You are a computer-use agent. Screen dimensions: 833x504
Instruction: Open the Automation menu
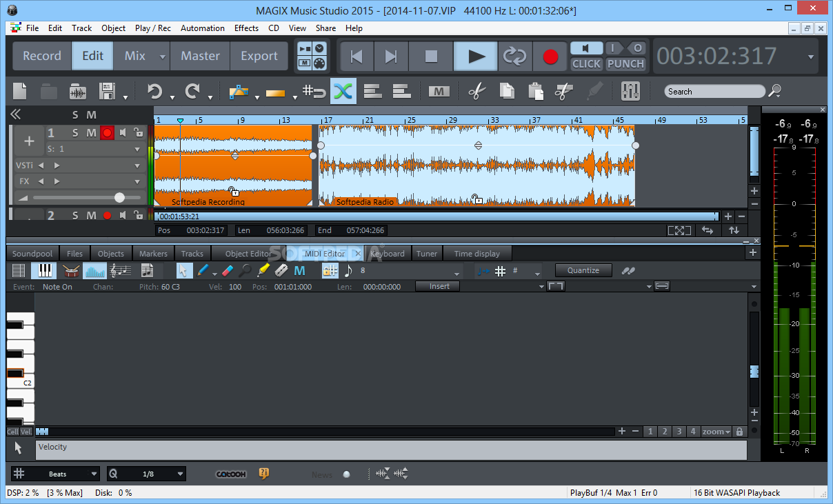point(203,28)
